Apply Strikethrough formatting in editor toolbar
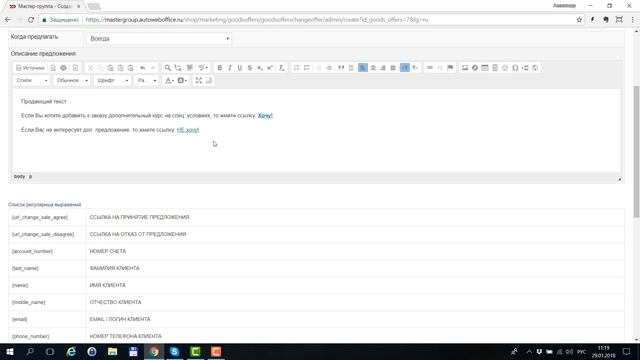The width and height of the screenshot is (640, 360). [250, 68]
